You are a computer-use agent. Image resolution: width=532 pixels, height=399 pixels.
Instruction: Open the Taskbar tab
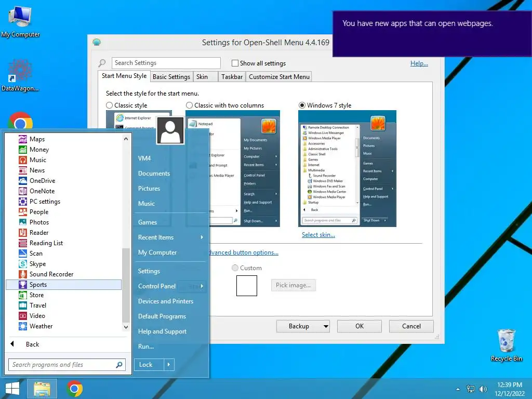pos(232,77)
